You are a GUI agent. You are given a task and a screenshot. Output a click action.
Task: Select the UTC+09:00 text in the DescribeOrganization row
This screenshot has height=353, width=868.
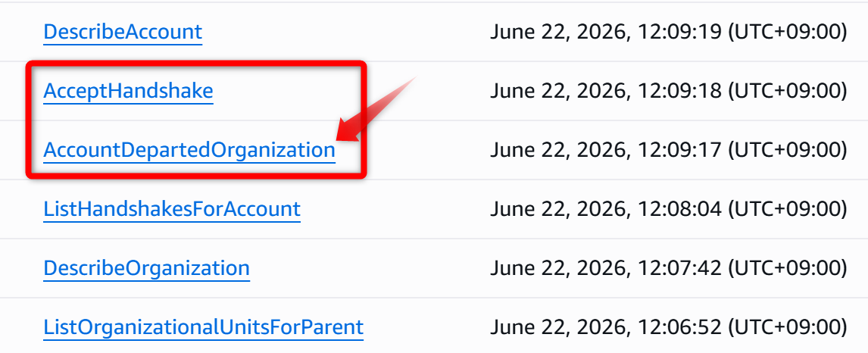coord(787,268)
